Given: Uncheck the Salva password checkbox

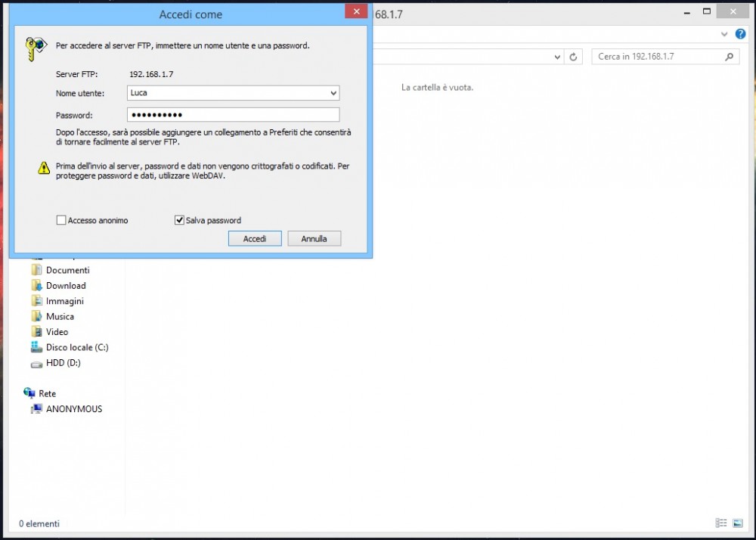Looking at the screenshot, I should coord(179,220).
